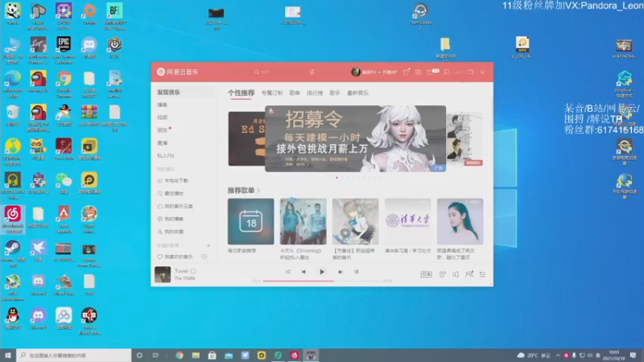Skip to previous track
Viewport: 644px width, 362px height.
[303, 272]
